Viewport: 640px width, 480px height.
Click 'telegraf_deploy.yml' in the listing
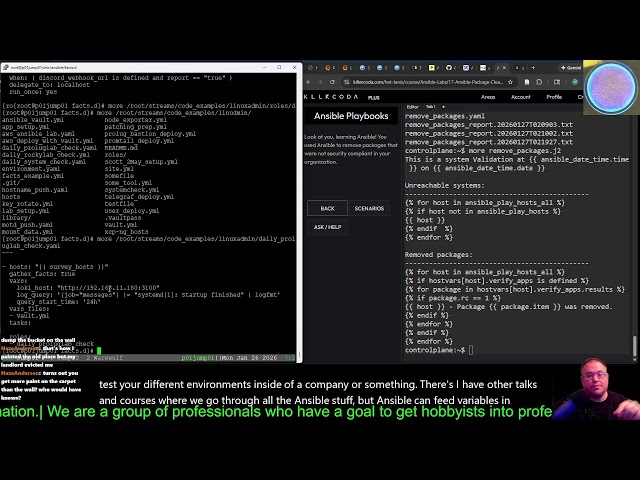[x=139, y=197]
